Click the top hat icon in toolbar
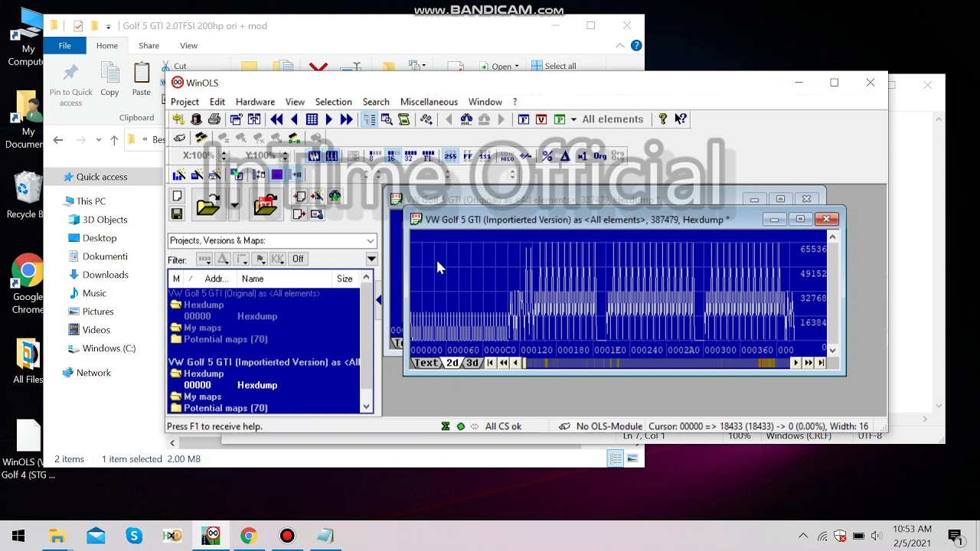980x551 pixels. click(x=196, y=119)
